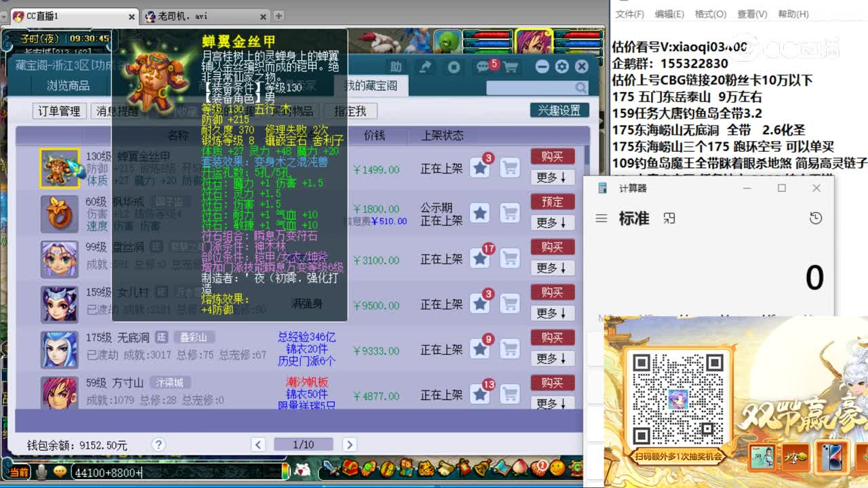
Task: Expand 更多 for 枫华戒 row
Action: coord(552,222)
